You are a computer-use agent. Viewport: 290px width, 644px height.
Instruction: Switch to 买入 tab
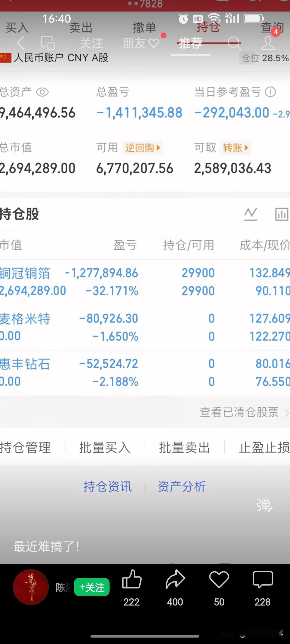coord(17,28)
